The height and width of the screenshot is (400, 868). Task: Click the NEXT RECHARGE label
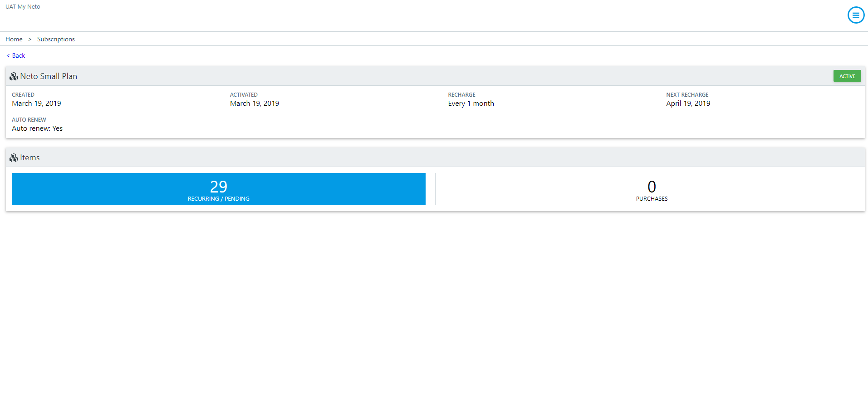click(x=687, y=95)
